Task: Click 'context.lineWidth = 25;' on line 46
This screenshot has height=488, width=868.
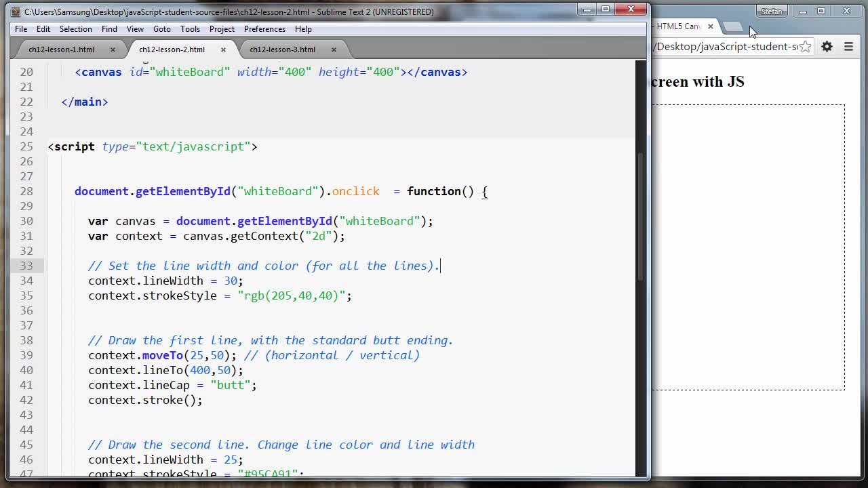Action: [x=165, y=460]
